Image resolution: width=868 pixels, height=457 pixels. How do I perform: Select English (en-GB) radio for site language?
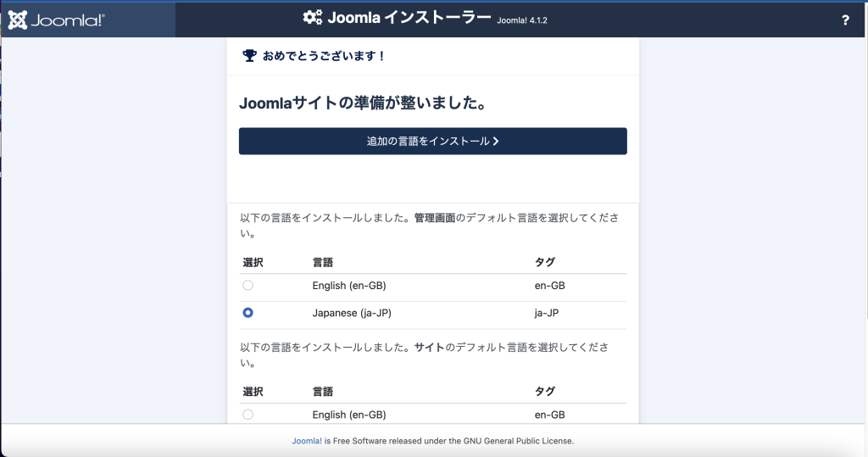click(x=248, y=415)
